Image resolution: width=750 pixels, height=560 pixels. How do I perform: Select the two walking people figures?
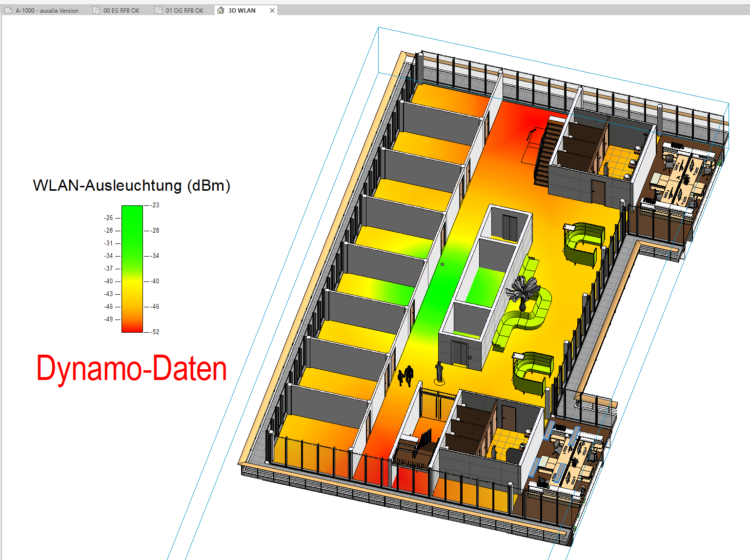[x=406, y=376]
